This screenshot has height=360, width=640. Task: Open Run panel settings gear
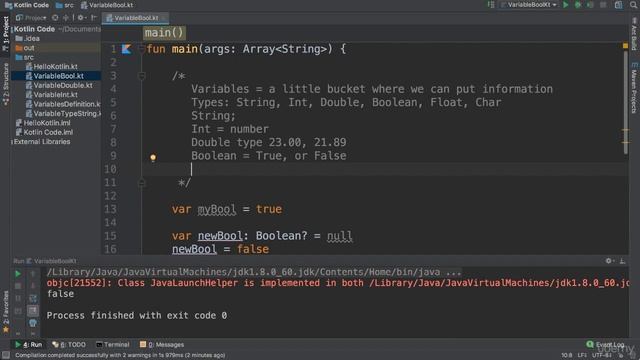(x=609, y=261)
